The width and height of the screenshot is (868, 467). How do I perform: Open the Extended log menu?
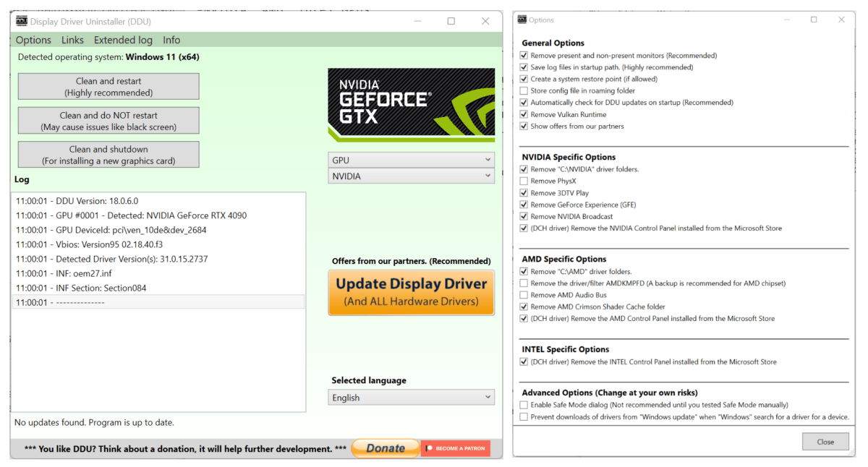tap(123, 40)
